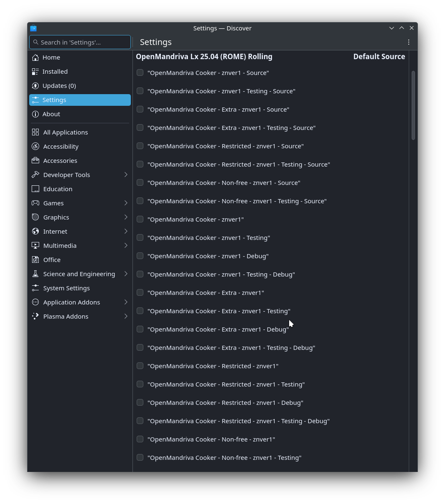Open the System Settings category
This screenshot has width=445, height=504.
[80, 288]
